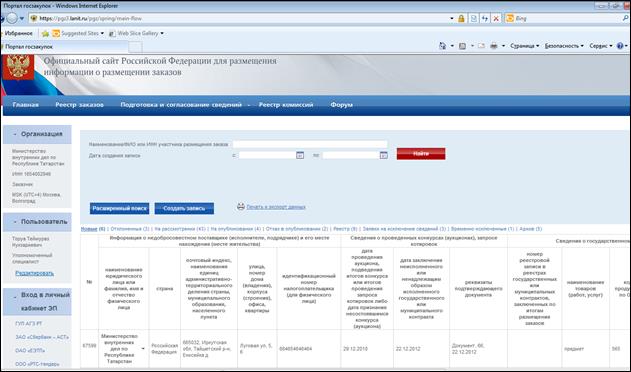Viewport: 631px width, 372px height.
Task: Select the Отклоненные (3) filter tab
Action: (130, 229)
